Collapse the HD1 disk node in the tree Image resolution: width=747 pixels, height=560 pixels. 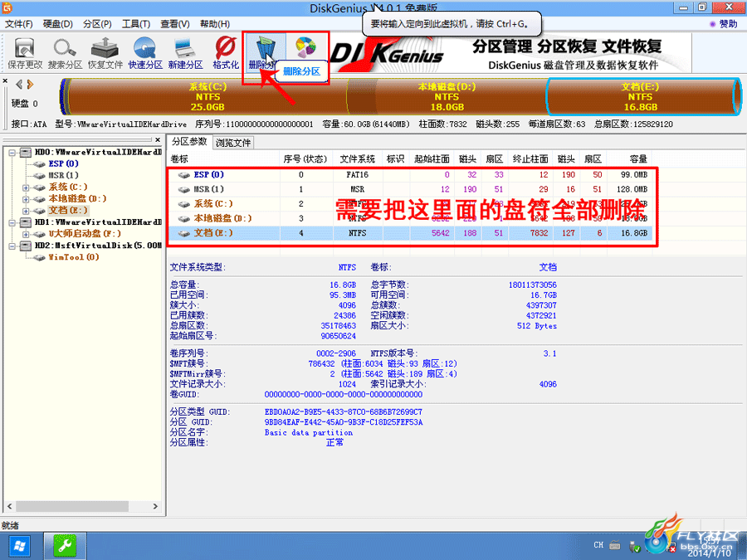point(12,223)
